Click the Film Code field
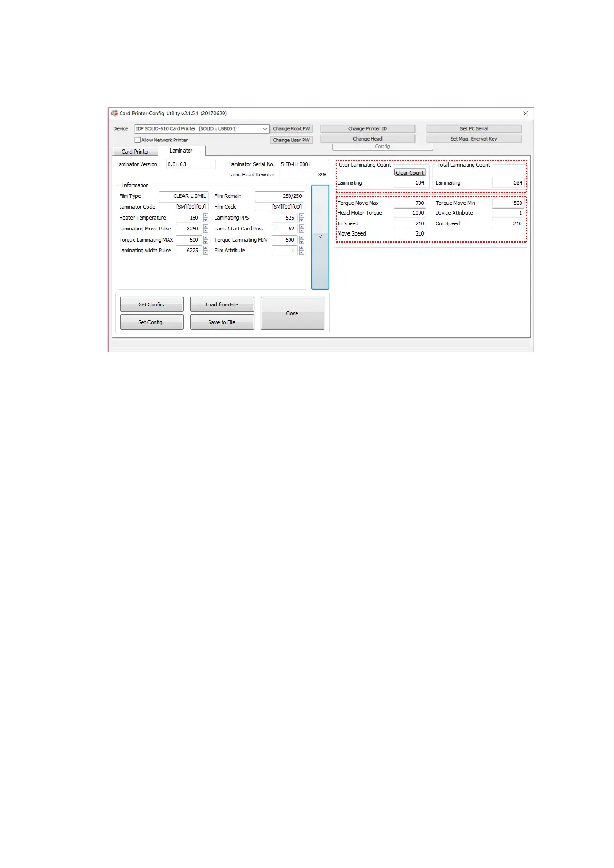 coord(279,207)
